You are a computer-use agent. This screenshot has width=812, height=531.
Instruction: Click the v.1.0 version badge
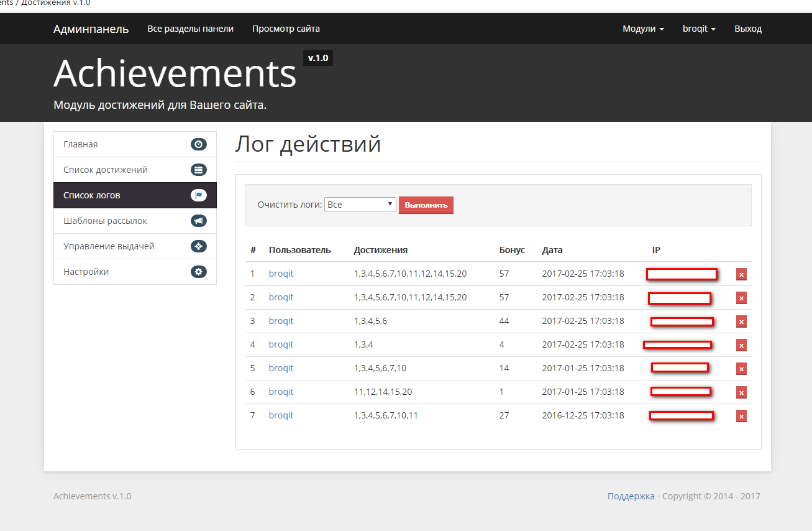click(x=317, y=58)
